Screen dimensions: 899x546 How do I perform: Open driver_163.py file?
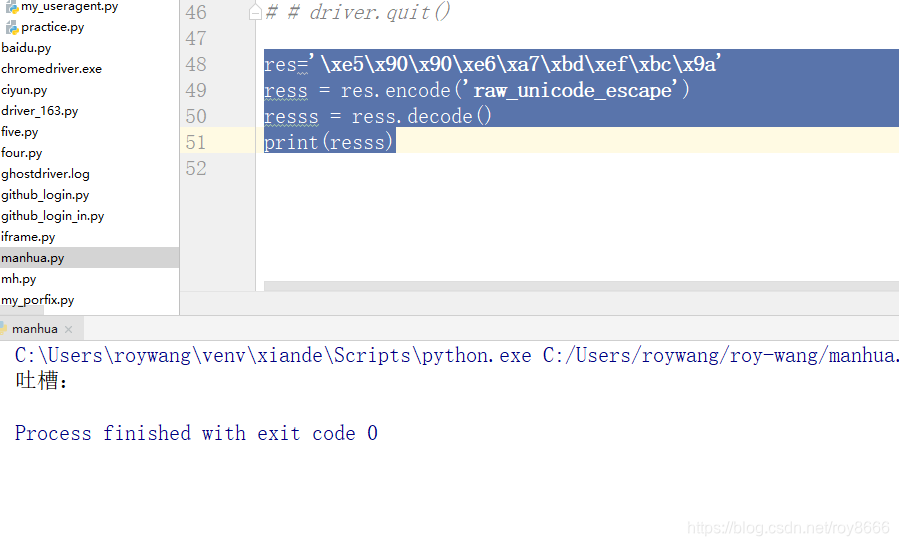[40, 111]
